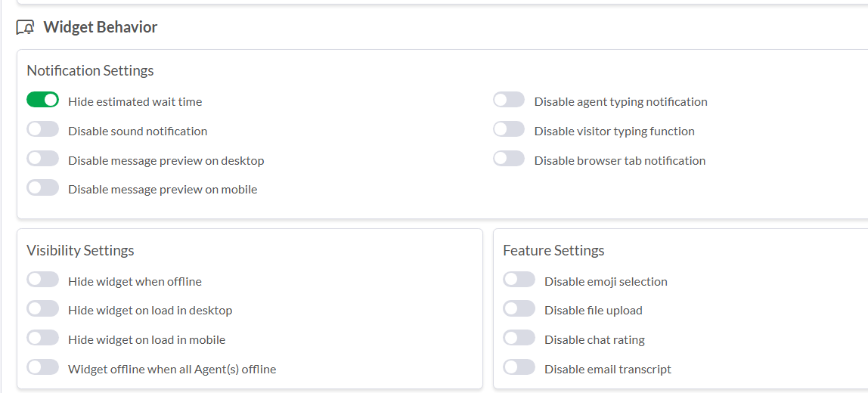Enable Disable sound notification toggle
This screenshot has height=393, width=868.
(42, 130)
